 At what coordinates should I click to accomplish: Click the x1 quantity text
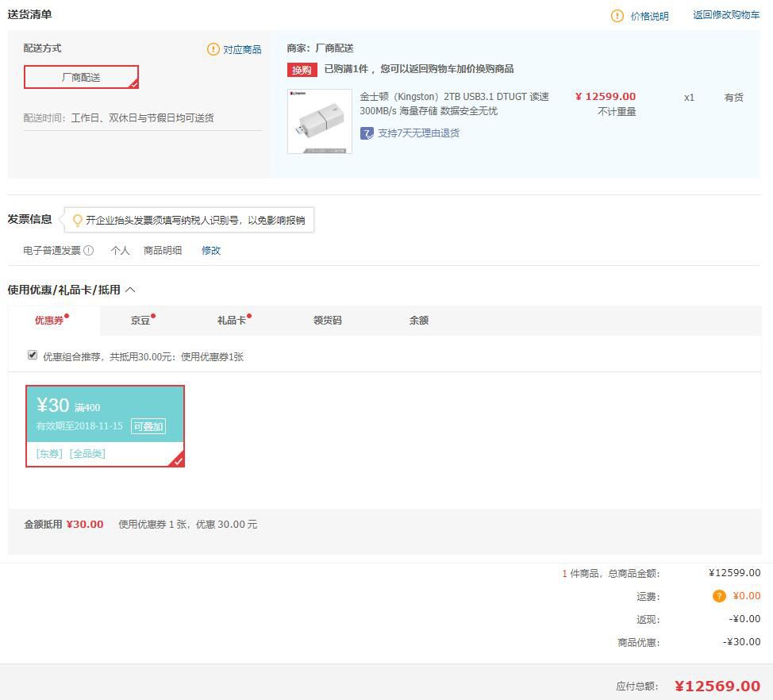click(689, 98)
